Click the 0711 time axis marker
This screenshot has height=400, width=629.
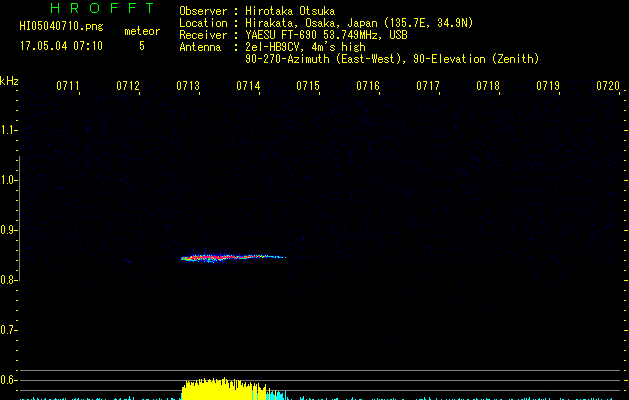[x=68, y=86]
